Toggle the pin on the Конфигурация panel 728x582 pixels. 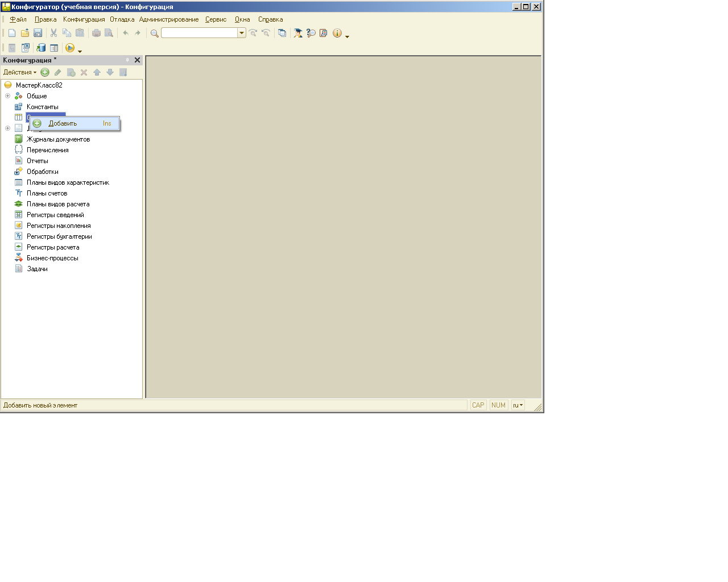[x=127, y=60]
